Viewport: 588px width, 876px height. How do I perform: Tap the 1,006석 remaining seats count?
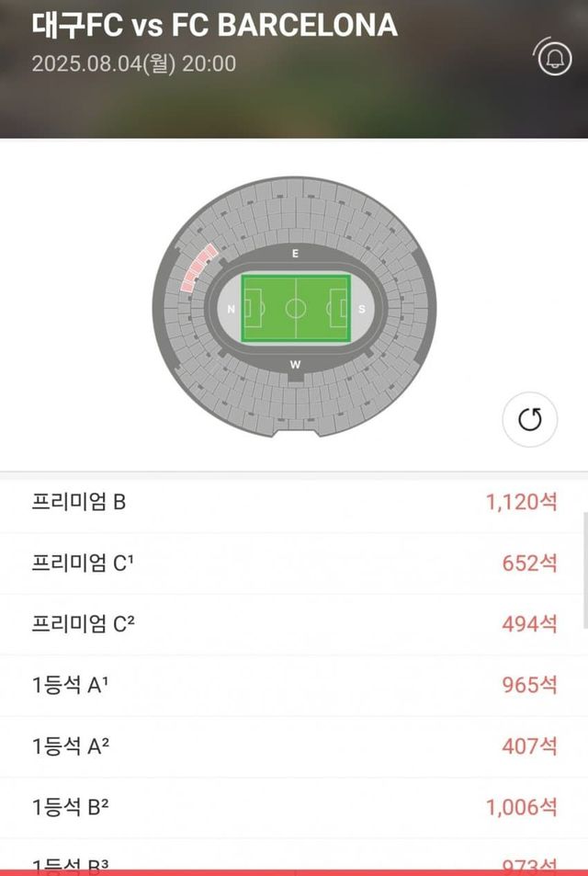tap(521, 807)
